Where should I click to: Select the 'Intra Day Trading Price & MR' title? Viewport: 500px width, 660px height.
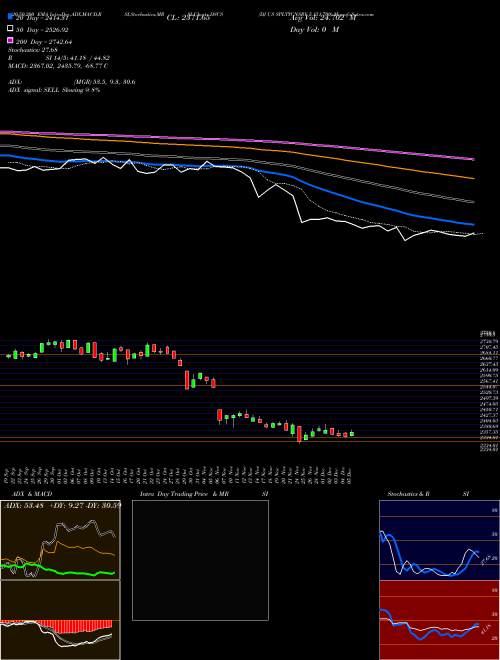coord(184,494)
